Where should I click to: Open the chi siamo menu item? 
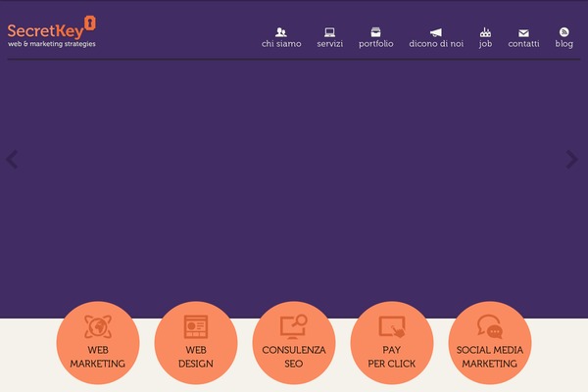point(281,44)
